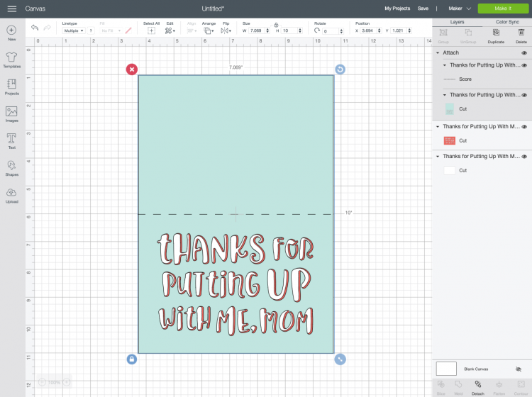
Task: Click the Y position field
Action: [x=399, y=31]
